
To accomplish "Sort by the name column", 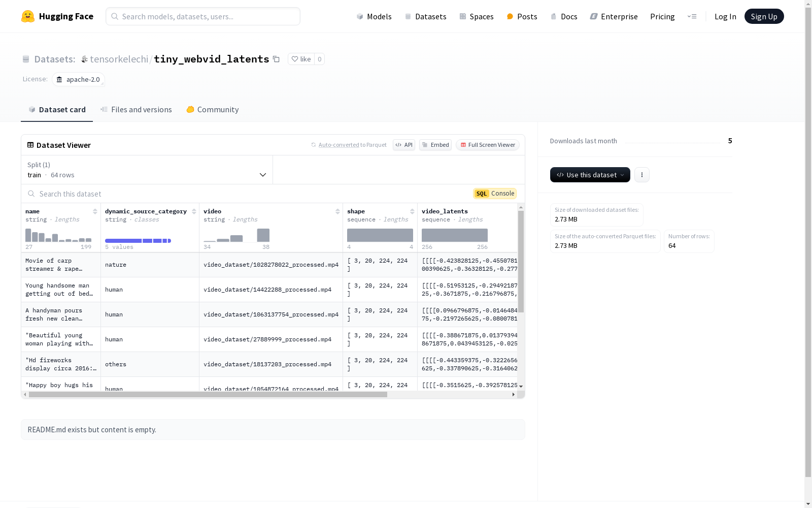I will pos(95,211).
